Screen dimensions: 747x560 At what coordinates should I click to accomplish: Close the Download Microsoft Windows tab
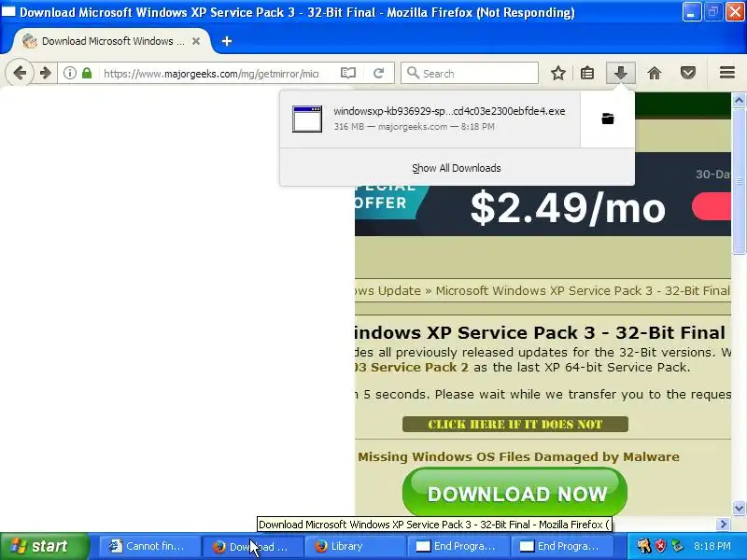pos(196,41)
